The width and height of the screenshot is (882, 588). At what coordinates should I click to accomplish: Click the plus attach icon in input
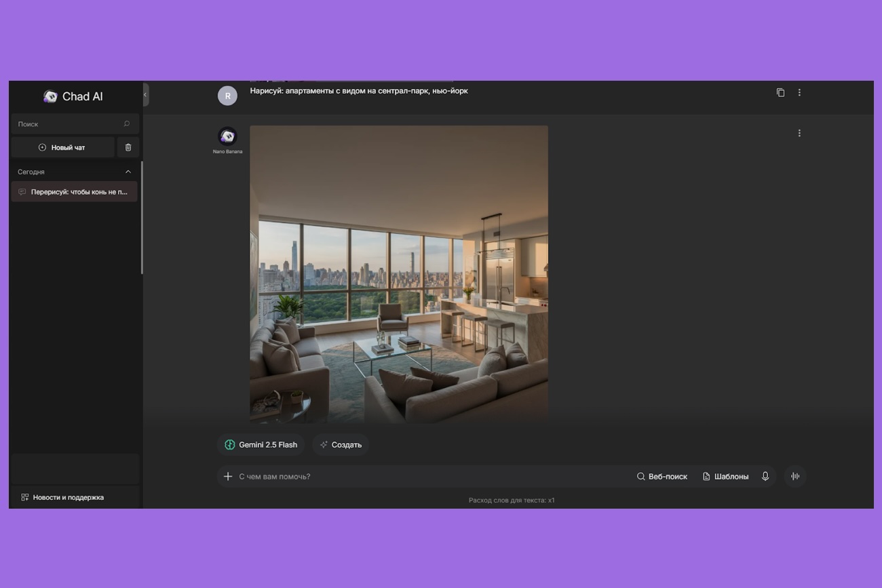(x=228, y=476)
